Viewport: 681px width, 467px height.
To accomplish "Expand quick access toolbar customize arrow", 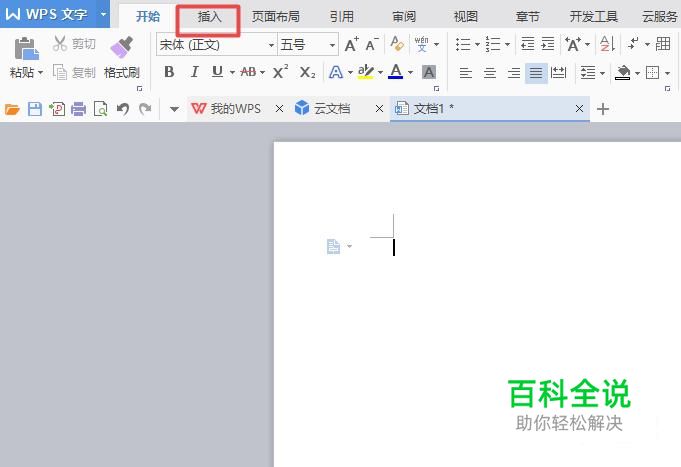I will click(x=174, y=109).
